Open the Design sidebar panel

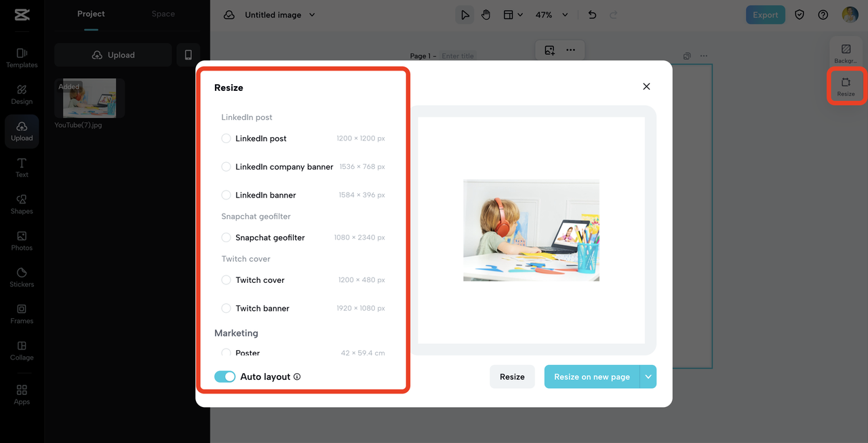click(22, 94)
